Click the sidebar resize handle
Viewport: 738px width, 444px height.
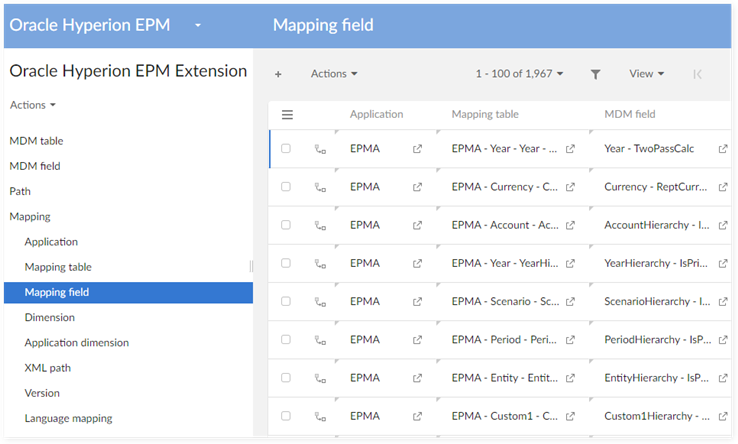(x=251, y=266)
